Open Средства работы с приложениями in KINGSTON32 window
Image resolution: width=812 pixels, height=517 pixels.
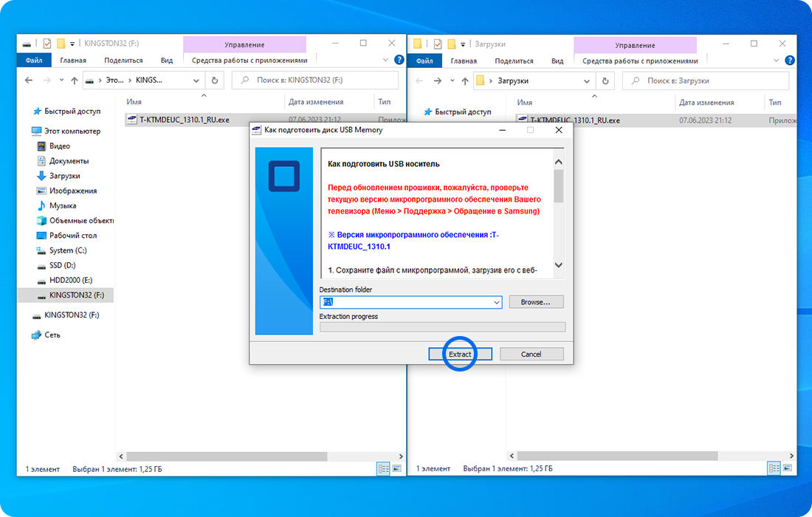(x=250, y=61)
